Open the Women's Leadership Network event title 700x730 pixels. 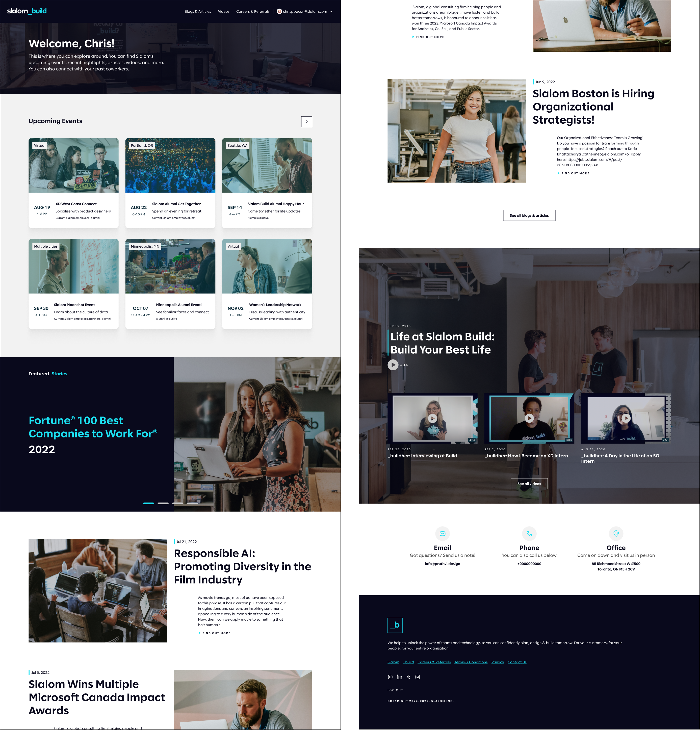(x=275, y=305)
